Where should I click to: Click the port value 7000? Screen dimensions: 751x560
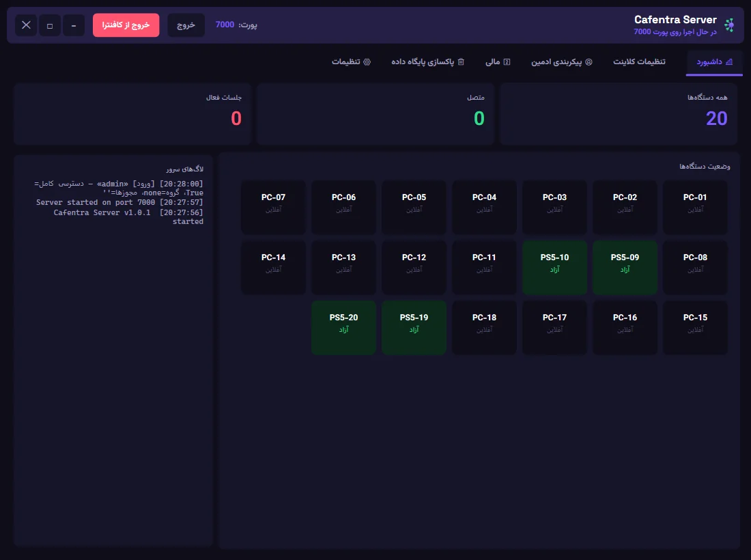pyautogui.click(x=225, y=25)
